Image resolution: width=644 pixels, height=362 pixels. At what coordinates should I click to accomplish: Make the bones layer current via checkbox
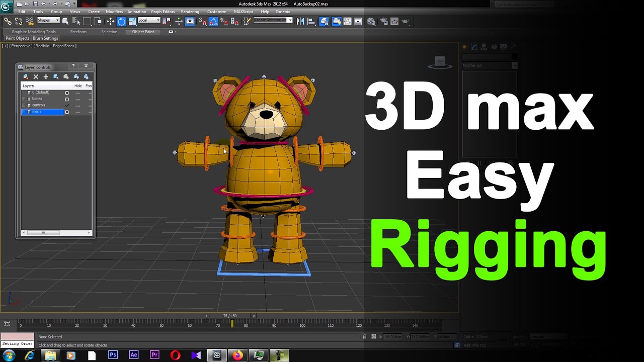[x=66, y=99]
